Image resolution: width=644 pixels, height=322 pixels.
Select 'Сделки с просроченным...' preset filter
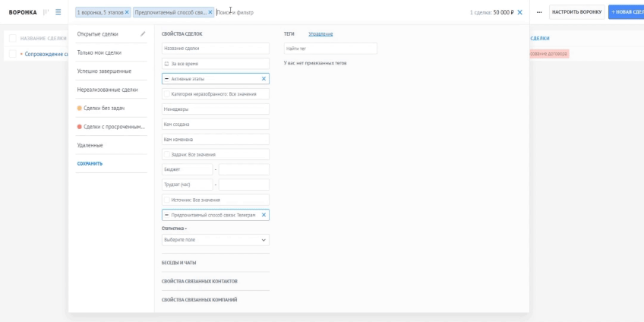click(x=111, y=127)
